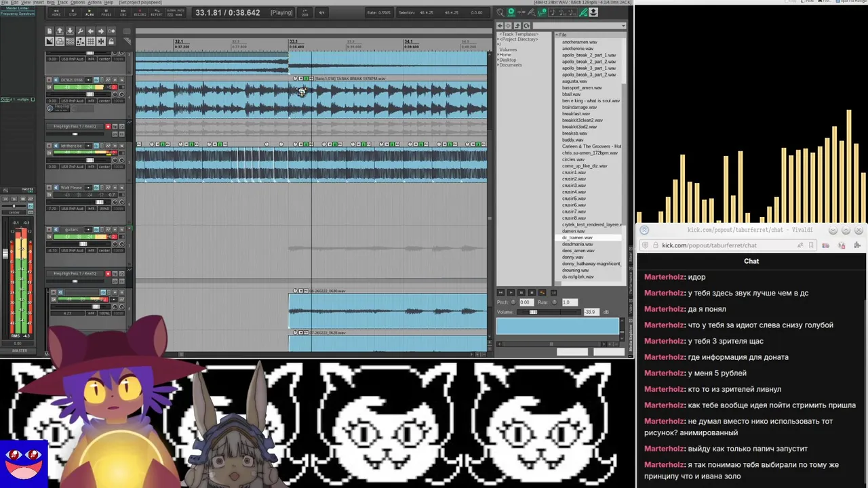Open the File menu

point(4,3)
